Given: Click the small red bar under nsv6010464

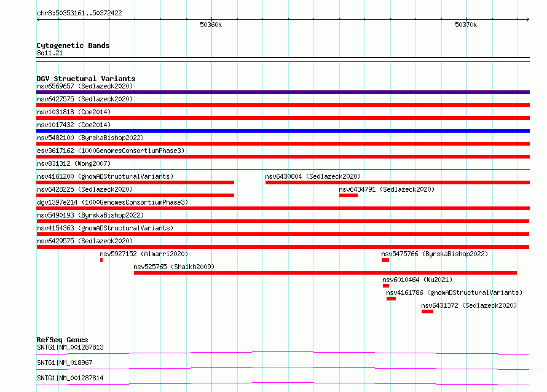Looking at the screenshot, I should 386,286.
